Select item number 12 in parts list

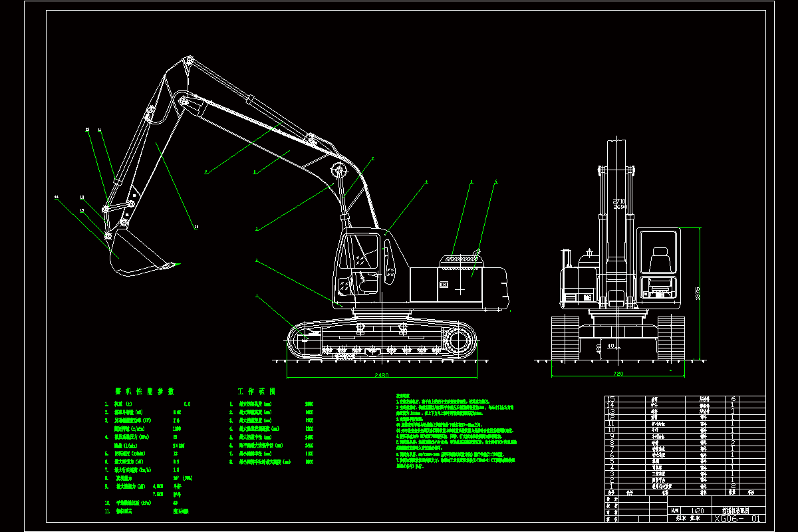point(612,418)
